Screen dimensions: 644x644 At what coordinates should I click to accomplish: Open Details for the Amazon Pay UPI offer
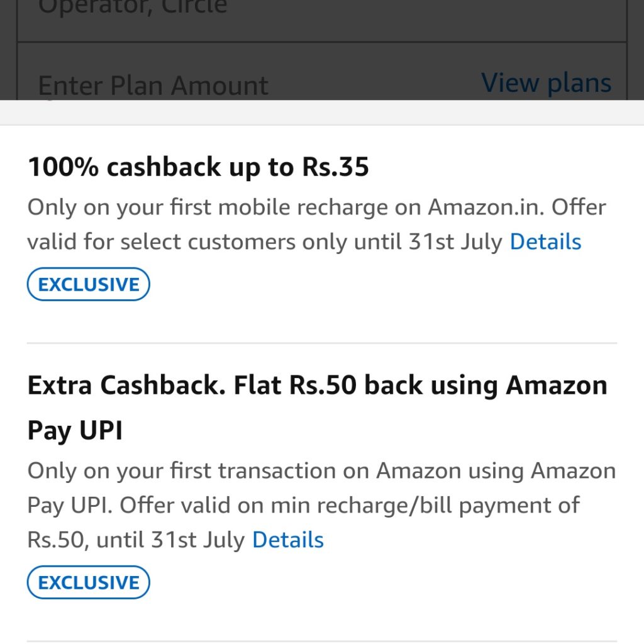click(x=288, y=540)
